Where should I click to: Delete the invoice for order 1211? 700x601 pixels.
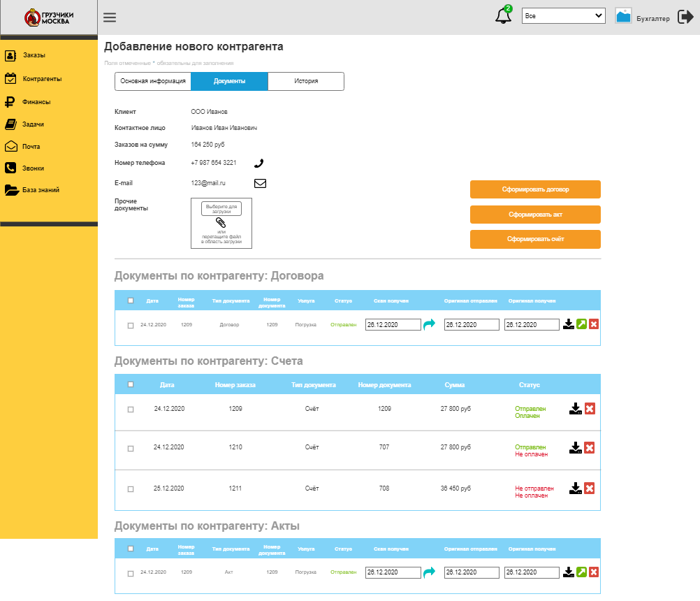click(590, 488)
